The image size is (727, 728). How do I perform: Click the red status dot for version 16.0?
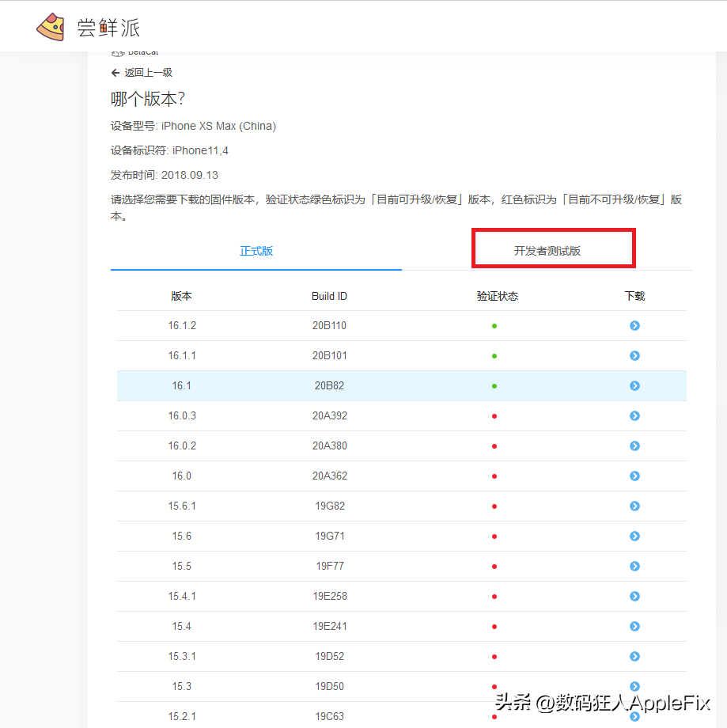(494, 476)
